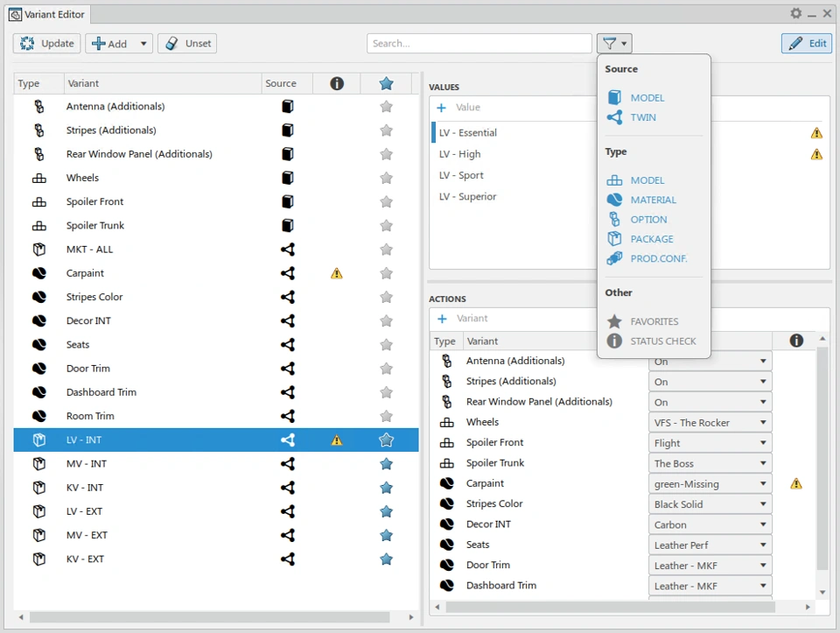Filter by Type OPTION
This screenshot has height=633, width=840.
tap(637, 219)
